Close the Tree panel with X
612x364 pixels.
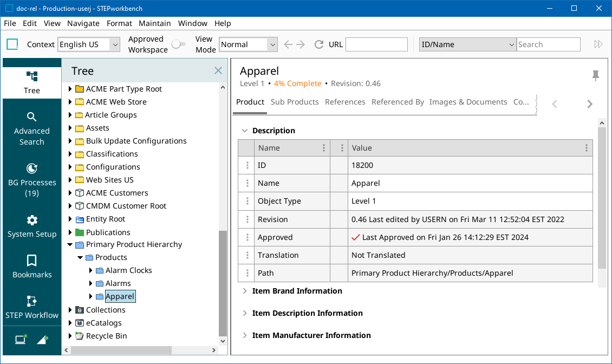coord(218,70)
